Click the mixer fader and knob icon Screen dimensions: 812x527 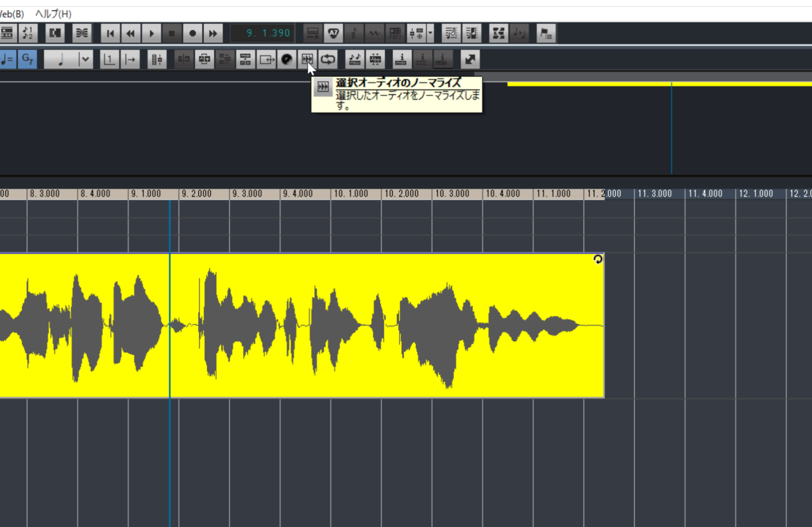click(417, 33)
